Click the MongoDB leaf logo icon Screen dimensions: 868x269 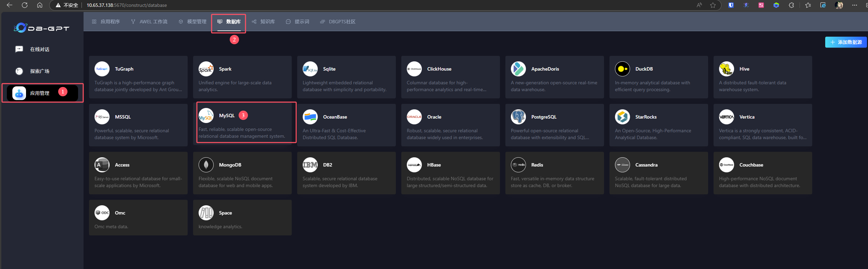(x=206, y=165)
